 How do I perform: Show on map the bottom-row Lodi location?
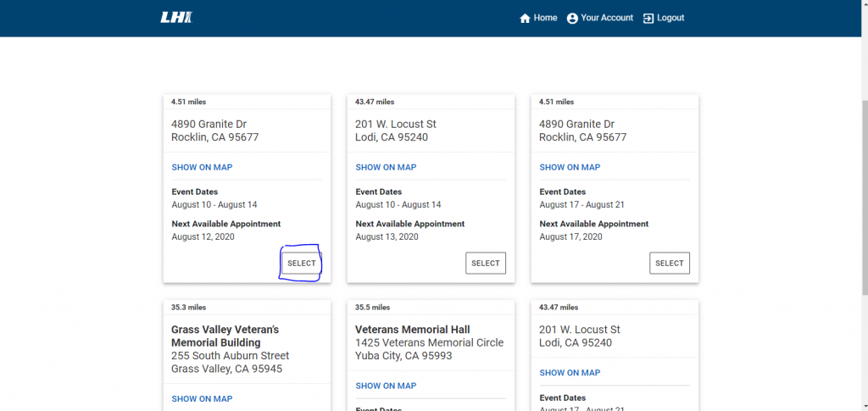click(x=570, y=373)
